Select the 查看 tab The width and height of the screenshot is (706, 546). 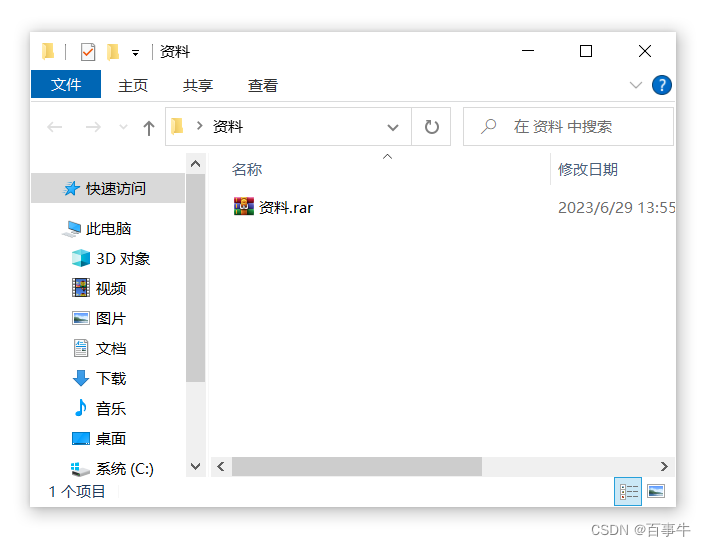pyautogui.click(x=263, y=85)
